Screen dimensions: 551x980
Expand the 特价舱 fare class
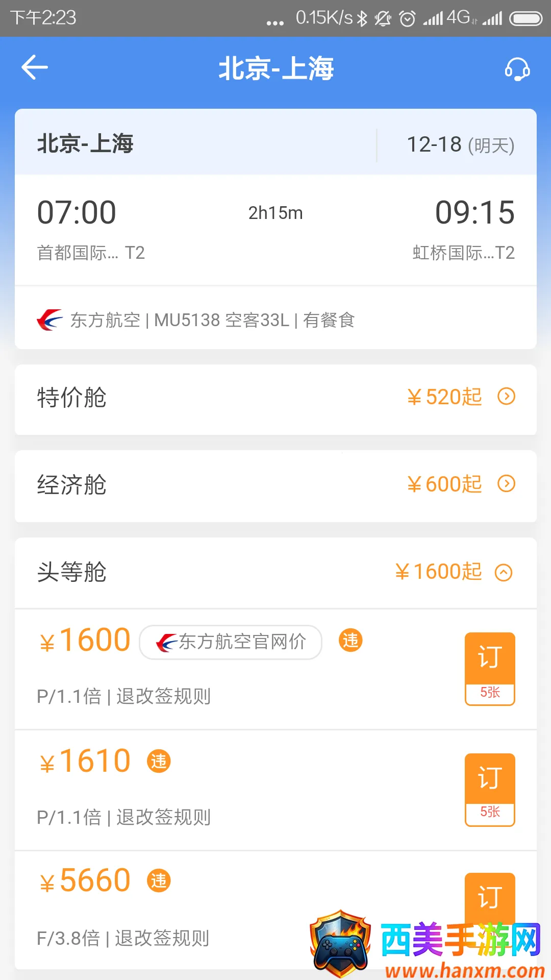[x=506, y=397]
